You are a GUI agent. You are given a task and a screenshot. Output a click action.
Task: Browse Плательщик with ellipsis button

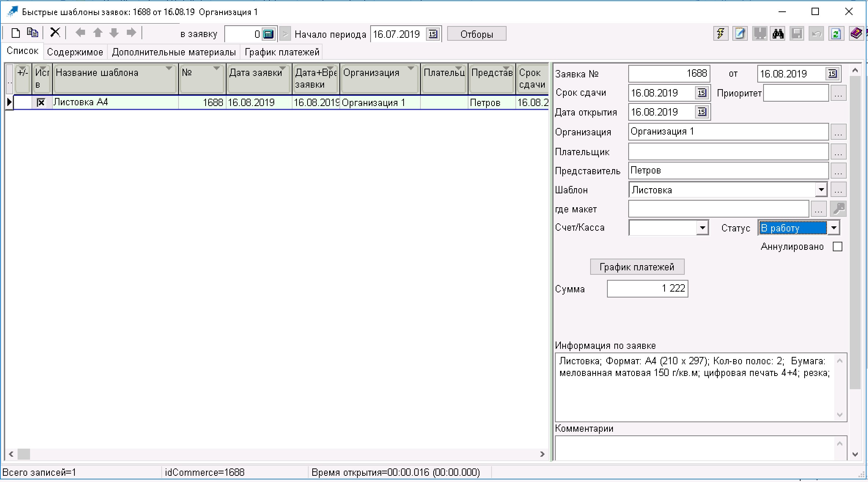(838, 151)
